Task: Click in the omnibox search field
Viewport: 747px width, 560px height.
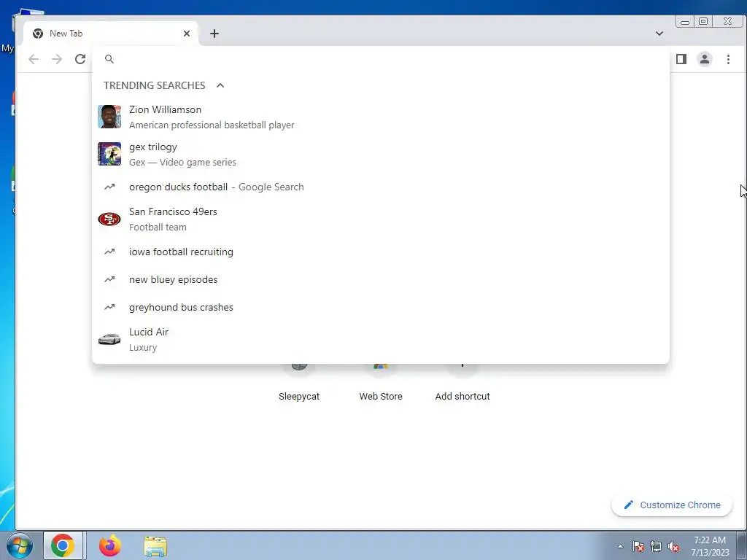Action: 381,59
